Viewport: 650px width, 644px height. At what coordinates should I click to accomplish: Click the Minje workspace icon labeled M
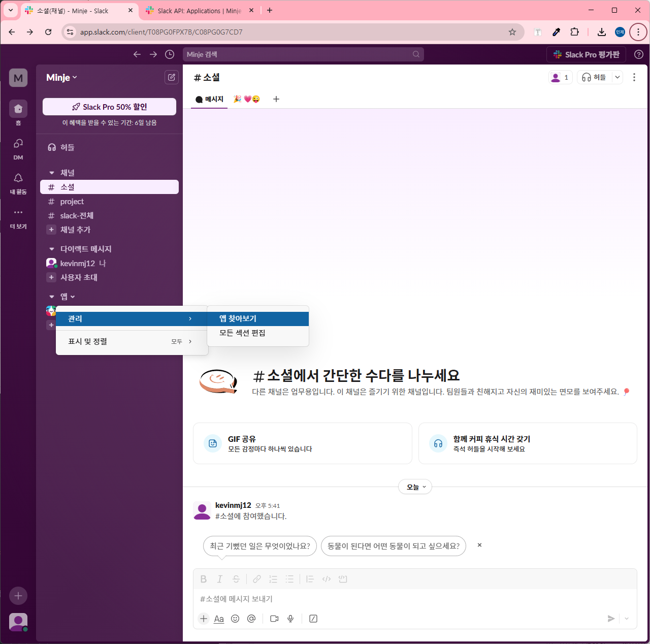point(18,78)
